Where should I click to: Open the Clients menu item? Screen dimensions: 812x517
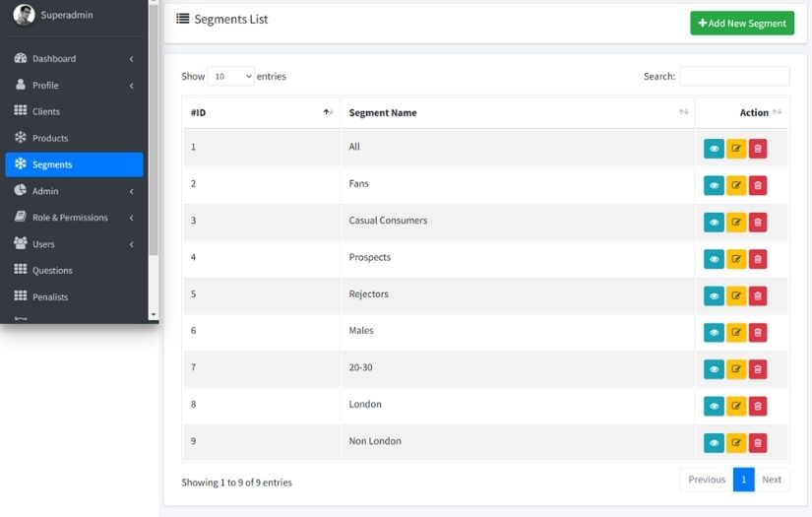point(46,112)
